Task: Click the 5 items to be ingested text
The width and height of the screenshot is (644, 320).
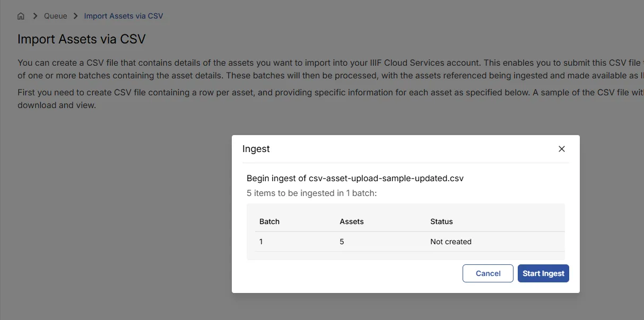Action: click(x=311, y=193)
